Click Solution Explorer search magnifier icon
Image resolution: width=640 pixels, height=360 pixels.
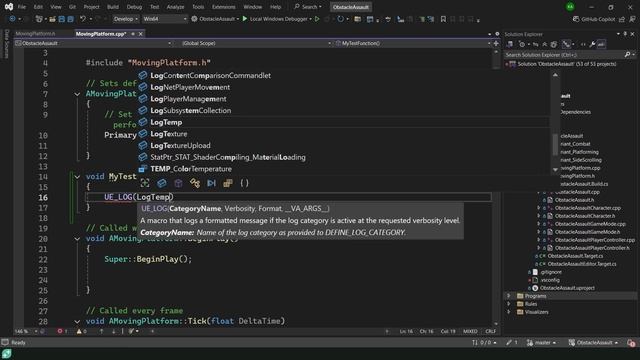[627, 54]
